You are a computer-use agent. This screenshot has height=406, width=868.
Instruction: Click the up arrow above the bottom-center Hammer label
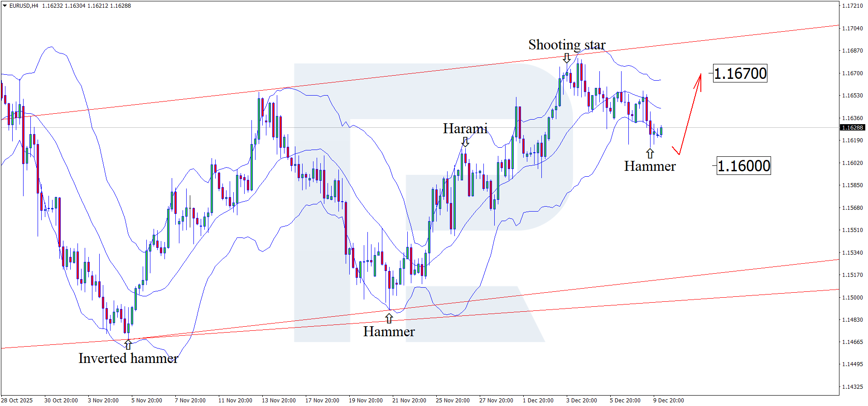389,318
